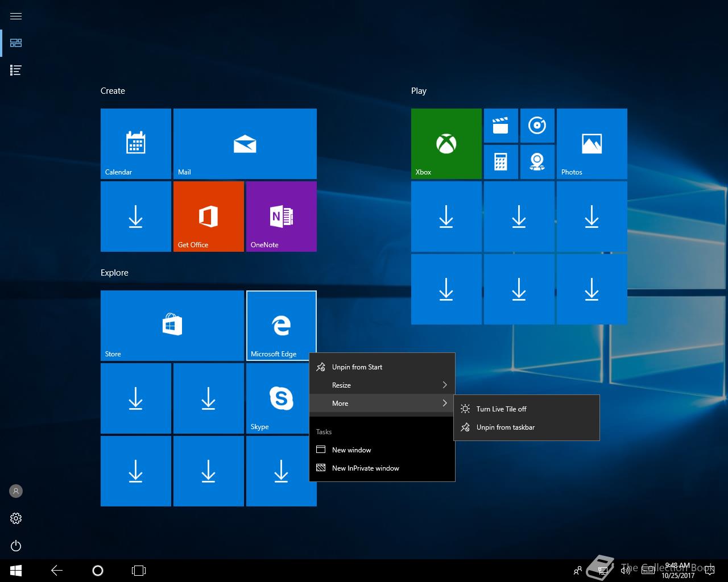This screenshot has width=728, height=582.
Task: Launch the Microsoft Edge tile
Action: tap(282, 326)
